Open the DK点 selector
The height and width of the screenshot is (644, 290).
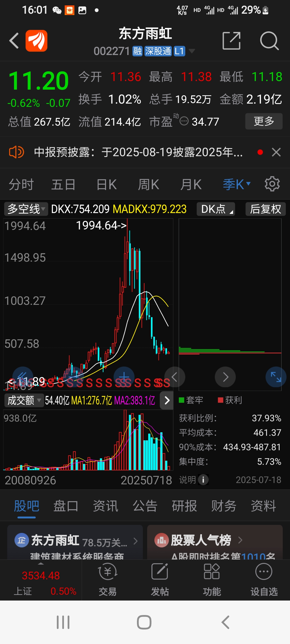coord(216,209)
